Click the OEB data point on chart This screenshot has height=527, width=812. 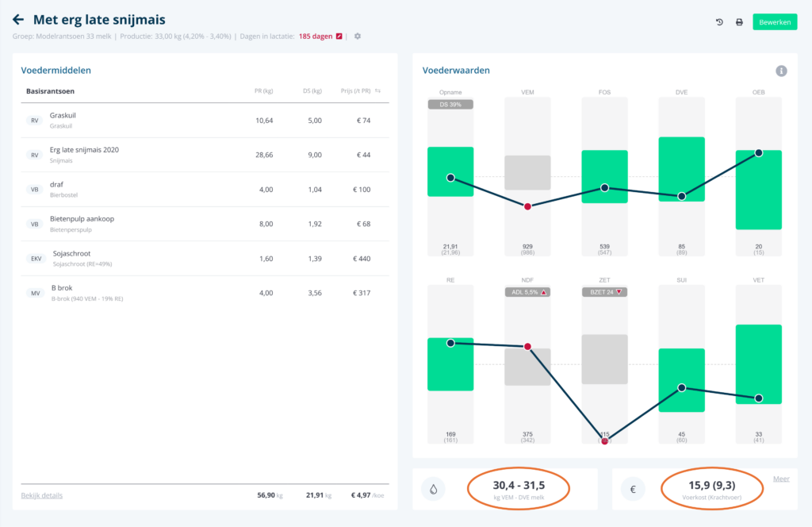(759, 152)
